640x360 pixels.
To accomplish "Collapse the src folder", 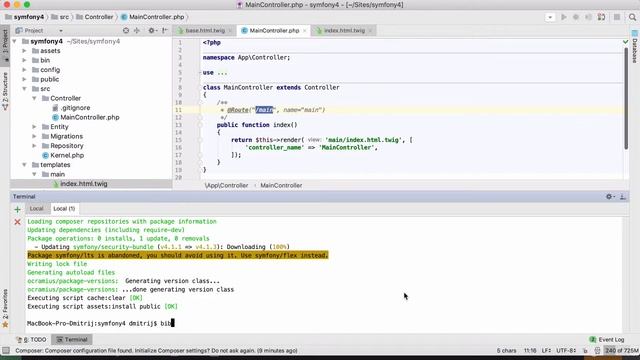I will pyautogui.click(x=24, y=89).
